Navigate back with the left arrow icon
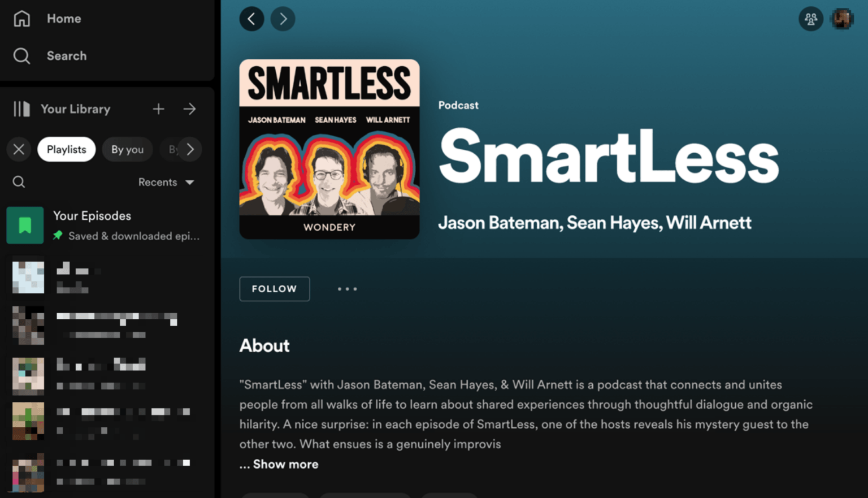 point(251,19)
